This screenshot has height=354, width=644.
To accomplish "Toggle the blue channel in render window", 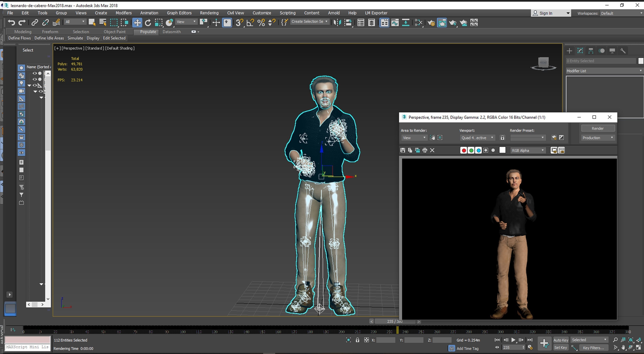I will [x=478, y=150].
